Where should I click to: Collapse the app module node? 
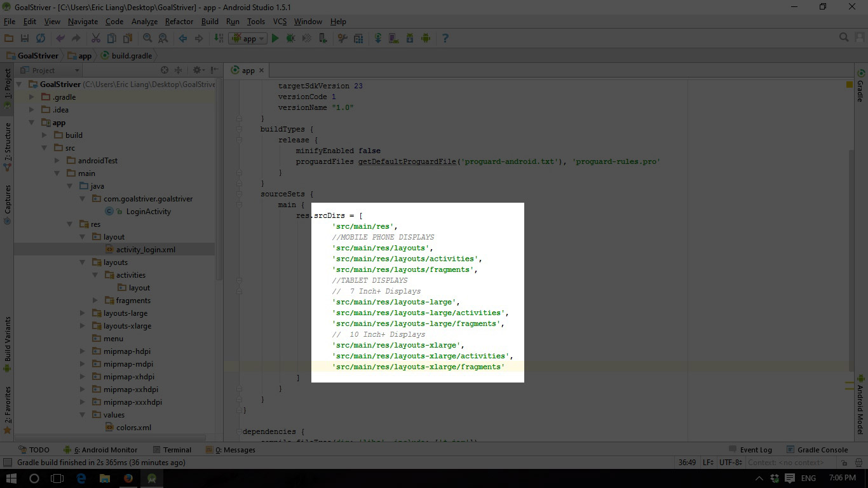pyautogui.click(x=32, y=123)
